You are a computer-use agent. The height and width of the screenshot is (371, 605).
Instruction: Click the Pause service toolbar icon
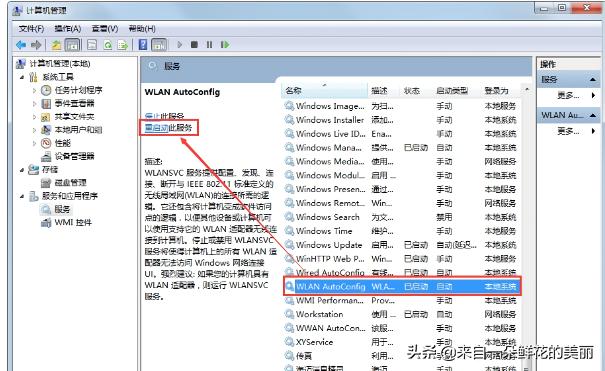click(x=209, y=45)
